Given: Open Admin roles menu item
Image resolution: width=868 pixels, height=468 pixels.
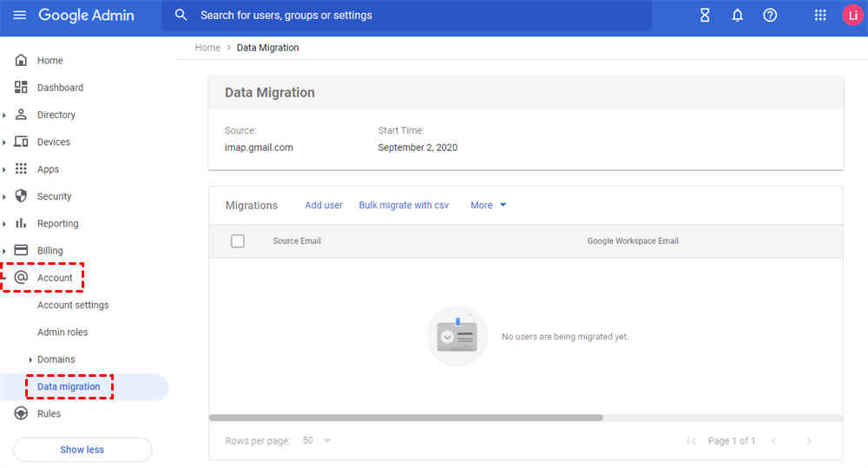Looking at the screenshot, I should point(62,333).
